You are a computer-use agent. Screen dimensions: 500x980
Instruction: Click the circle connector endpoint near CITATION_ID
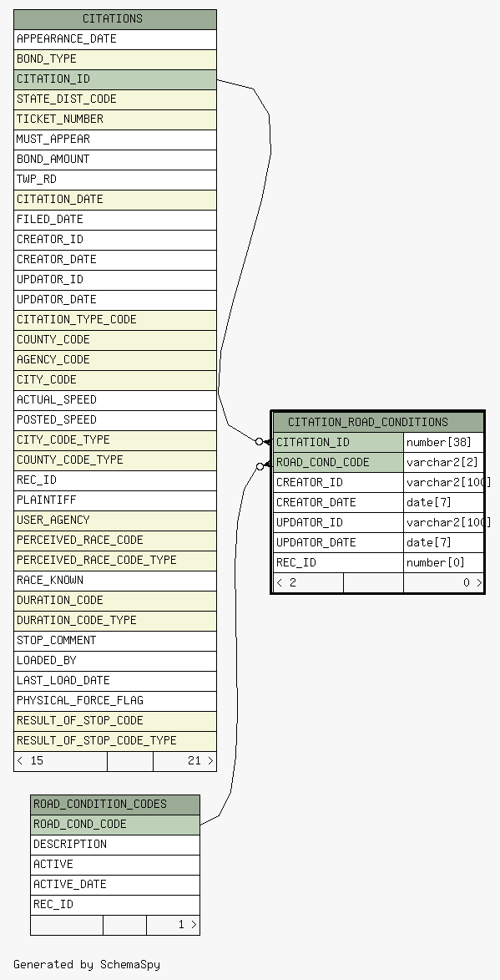tap(259, 441)
